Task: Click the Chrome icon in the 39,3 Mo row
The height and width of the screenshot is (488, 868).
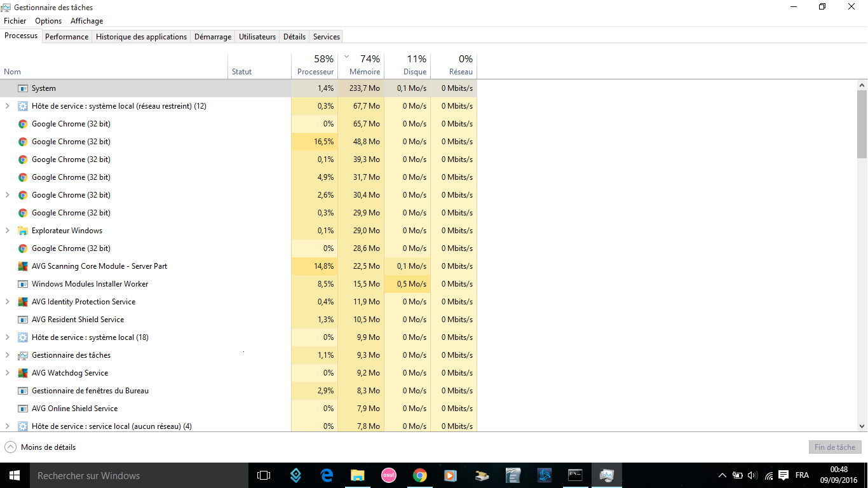Action: pyautogui.click(x=23, y=159)
